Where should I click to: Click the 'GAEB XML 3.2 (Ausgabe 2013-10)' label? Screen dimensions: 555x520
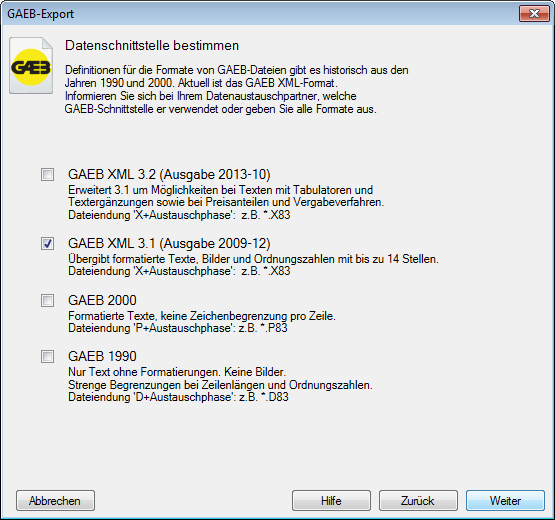point(169,174)
